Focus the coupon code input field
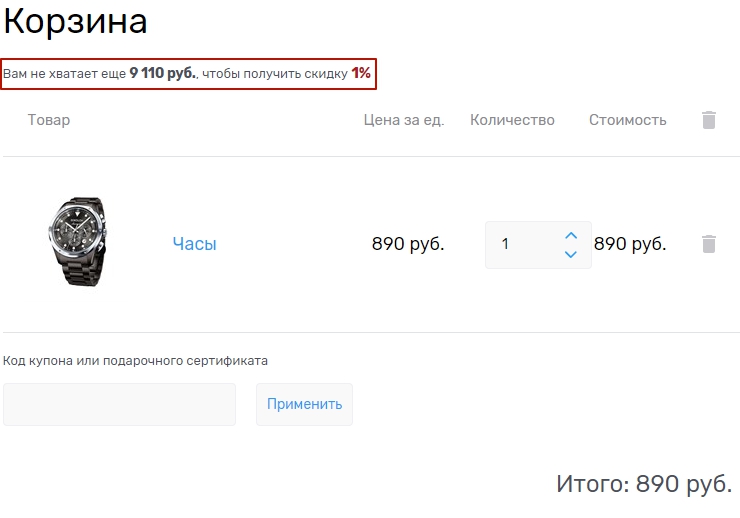Screen dimensions: 740x518 click(x=119, y=404)
